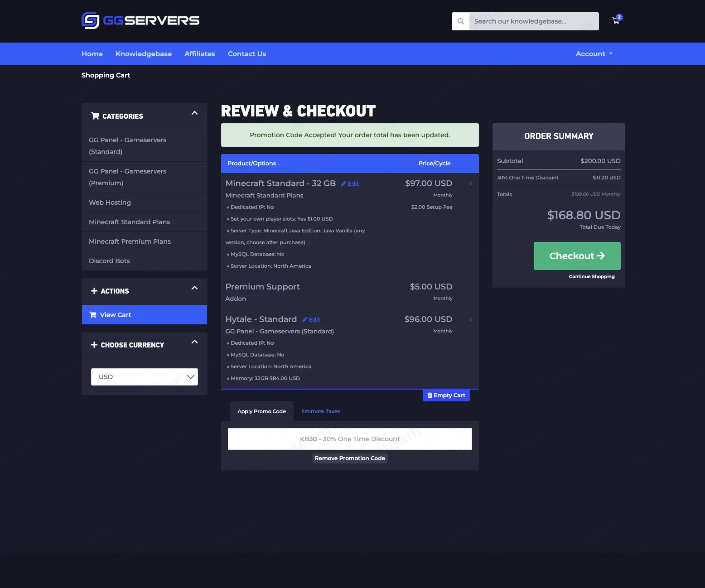Open Discord Bots category

click(145, 261)
